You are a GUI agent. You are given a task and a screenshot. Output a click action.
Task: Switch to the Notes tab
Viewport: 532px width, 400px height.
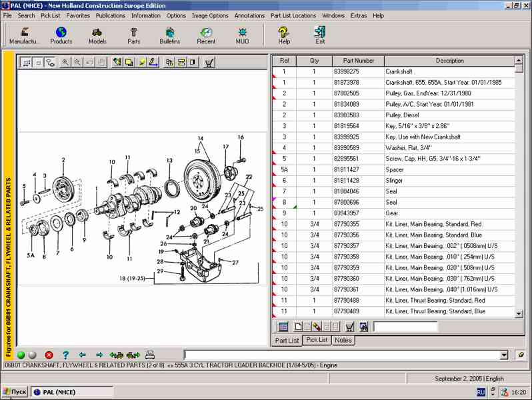(x=343, y=340)
